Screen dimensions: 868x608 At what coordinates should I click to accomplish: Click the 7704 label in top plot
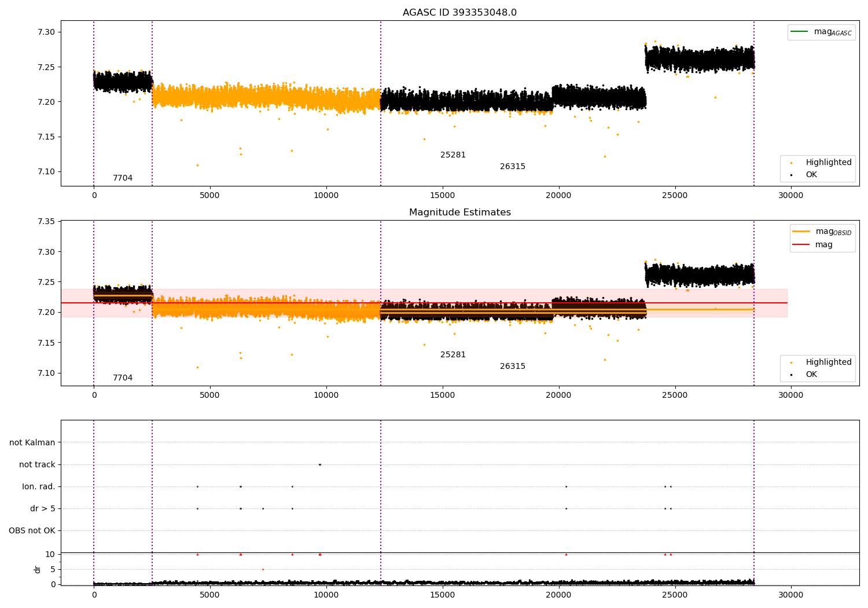click(x=123, y=178)
